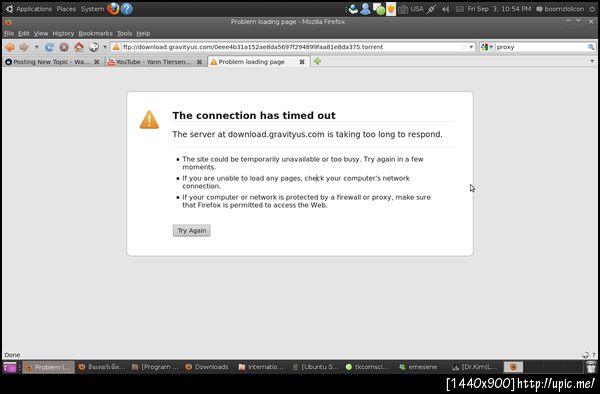Viewport: 600px width, 394px height.
Task: Open the blue Help question mark launcher
Action: point(127,9)
